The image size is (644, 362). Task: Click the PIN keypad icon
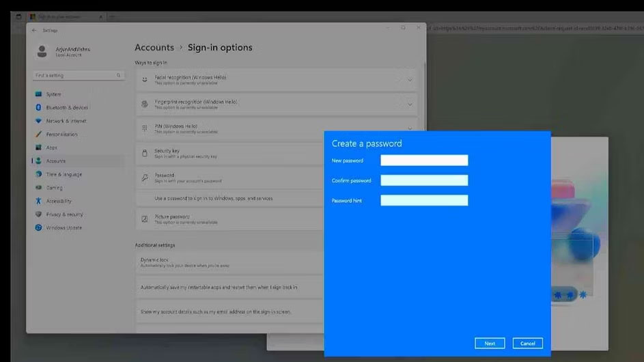145,128
